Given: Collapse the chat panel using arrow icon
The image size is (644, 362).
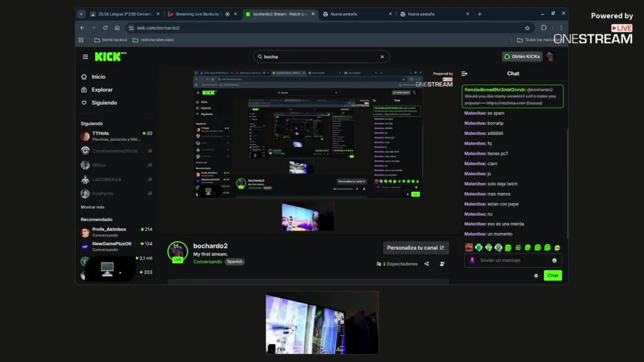Looking at the screenshot, I should tap(464, 73).
